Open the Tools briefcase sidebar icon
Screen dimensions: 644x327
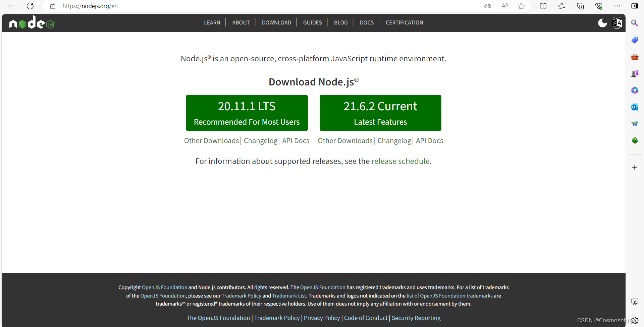pos(635,57)
